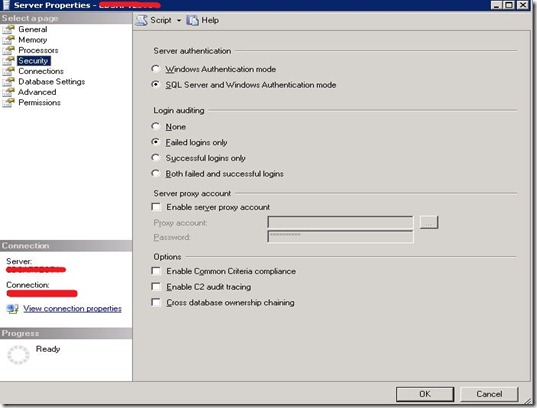537x408 pixels.
Task: Click the Cancel button
Action: pos(489,394)
